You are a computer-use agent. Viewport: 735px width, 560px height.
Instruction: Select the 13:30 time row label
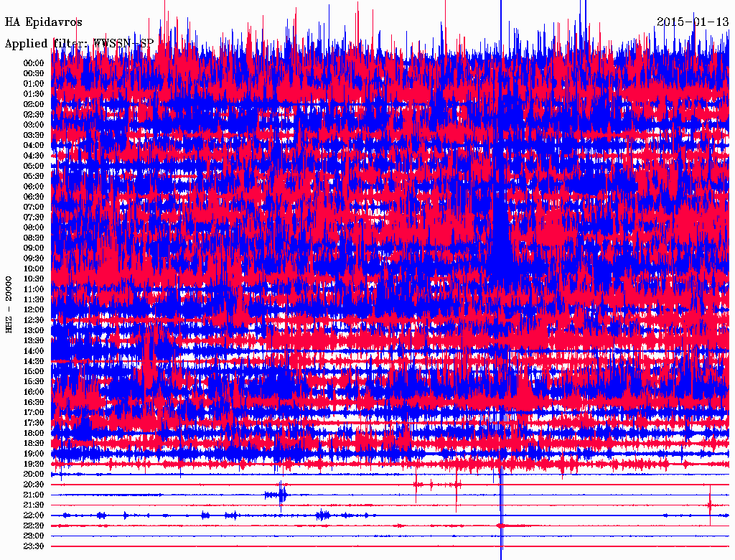pyautogui.click(x=34, y=341)
